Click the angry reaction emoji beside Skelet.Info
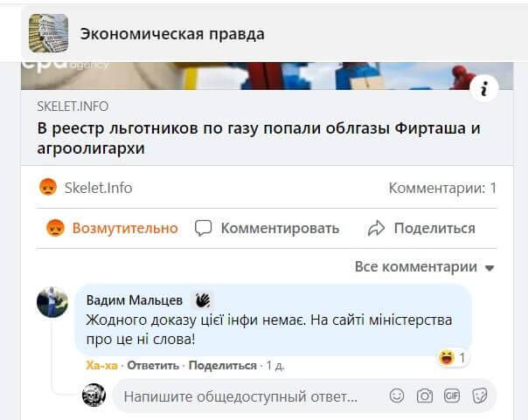This screenshot has width=528, height=420. pos(47,187)
